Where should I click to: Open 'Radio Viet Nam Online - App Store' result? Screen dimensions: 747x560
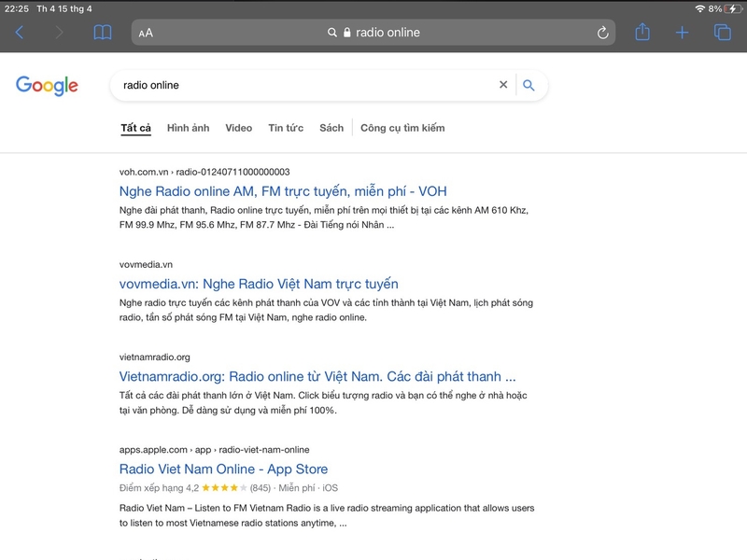(223, 469)
